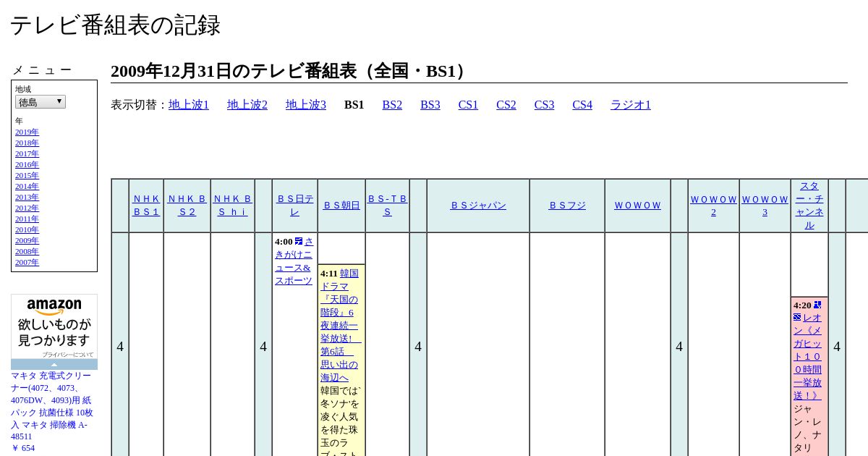Open the スター・チャンネル header link
The height and width of the screenshot is (456, 868).
coord(809,206)
